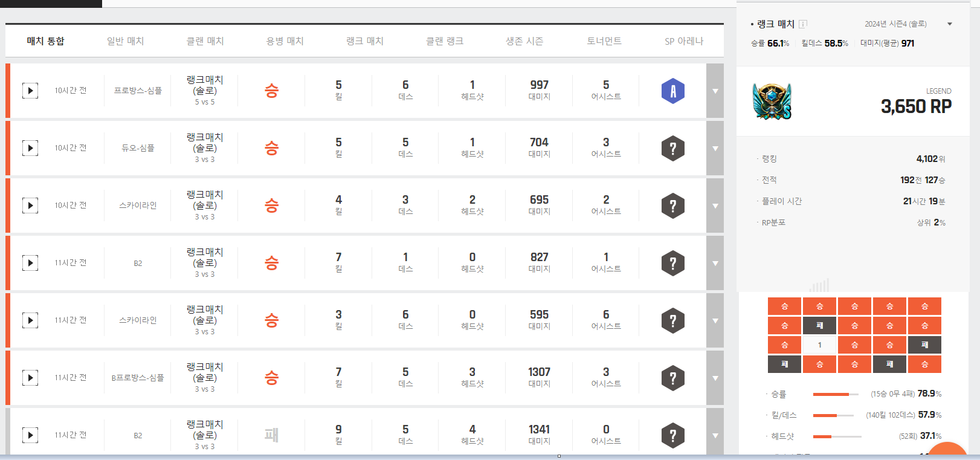Click question mark badge on 듀오-심플 row
Image resolution: width=980 pixels, height=460 pixels.
672,149
